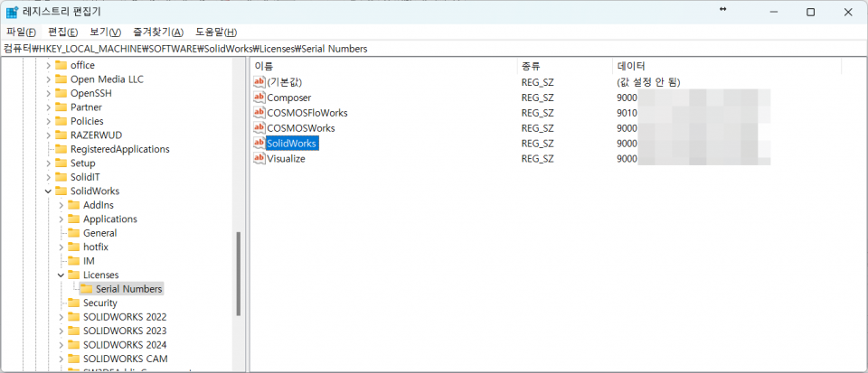
Task: Click the registry path address bar
Action: (434, 49)
